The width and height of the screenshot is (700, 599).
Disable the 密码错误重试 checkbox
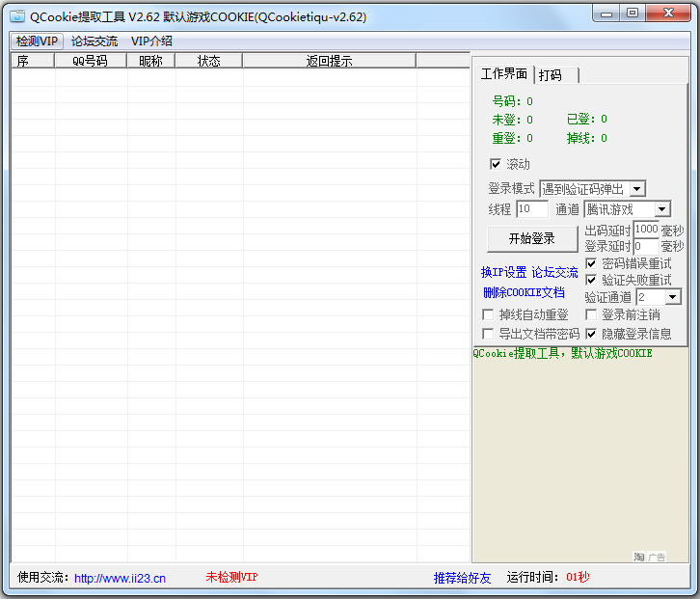coord(591,263)
